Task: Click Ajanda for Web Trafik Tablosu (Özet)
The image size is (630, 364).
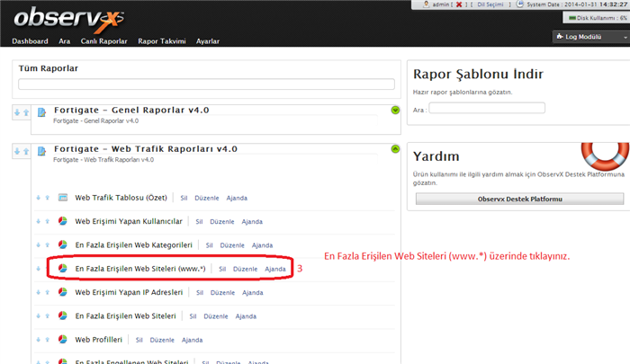Action: tap(237, 198)
